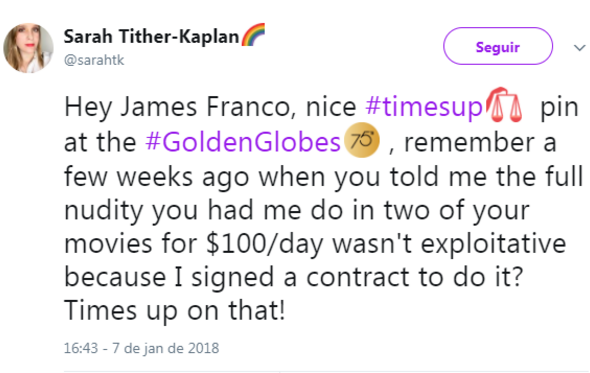Click the date 7 de jan de 2018

coord(166,348)
